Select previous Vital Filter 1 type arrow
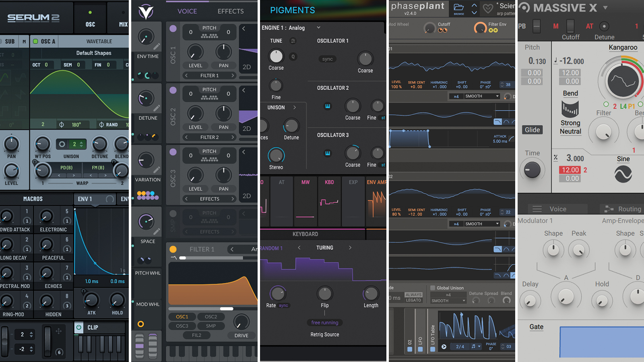The height and width of the screenshot is (362, 644). 232,249
